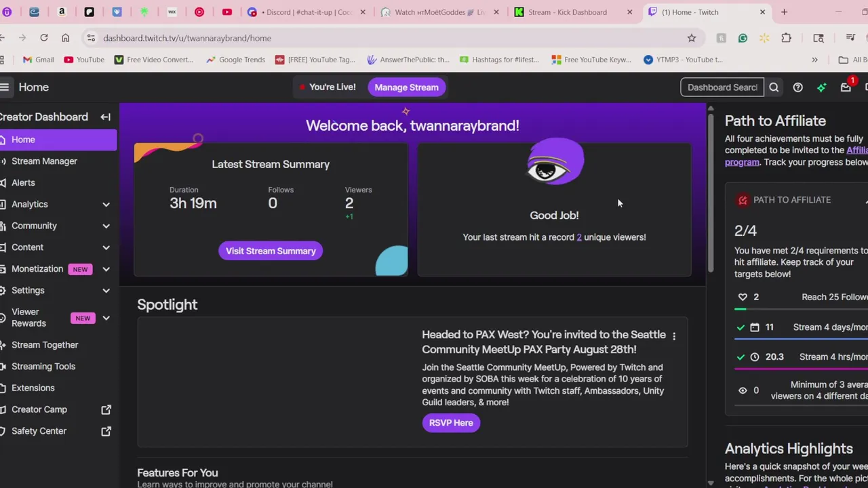Open the inbox notifications icon

pos(846,87)
